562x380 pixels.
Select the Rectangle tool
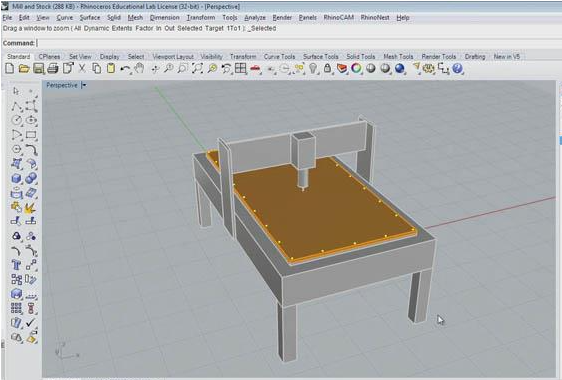tap(31, 135)
